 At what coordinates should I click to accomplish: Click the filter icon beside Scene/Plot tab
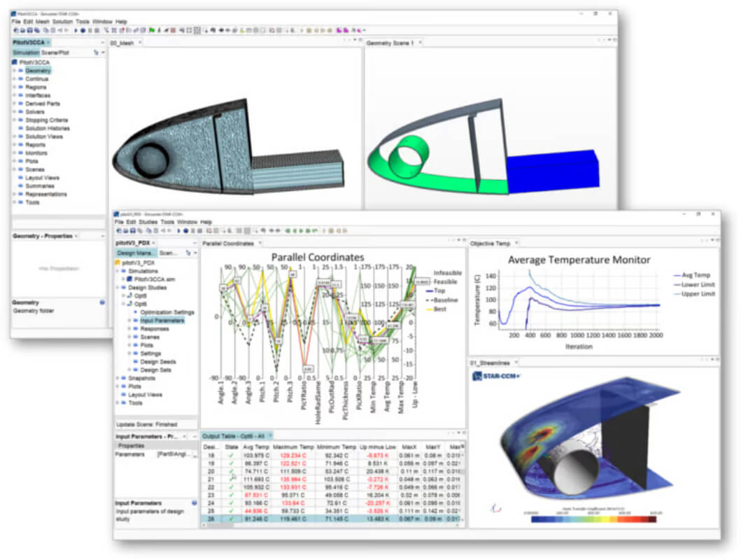97,52
